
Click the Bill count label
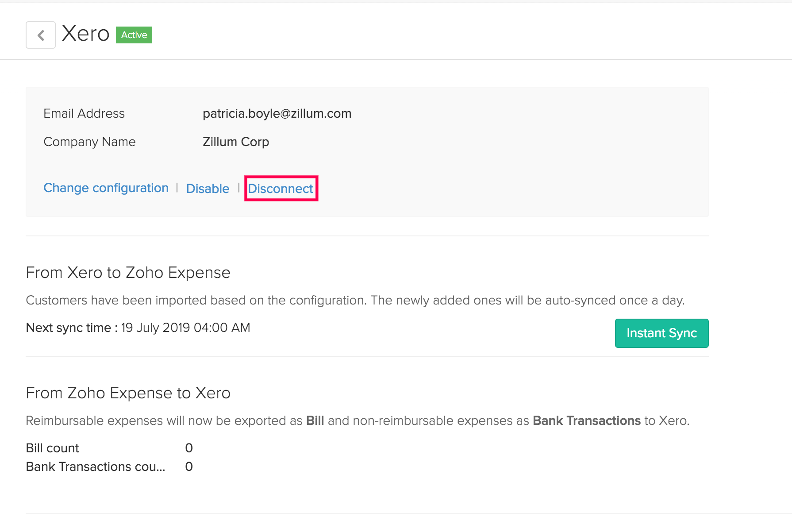(x=52, y=448)
